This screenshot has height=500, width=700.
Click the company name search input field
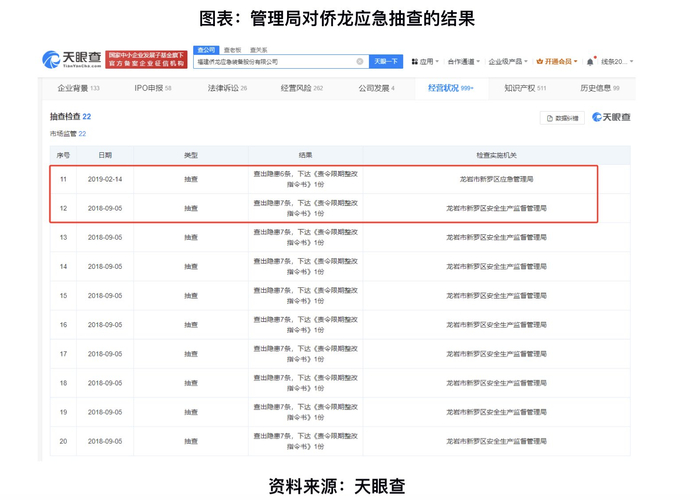click(270, 61)
